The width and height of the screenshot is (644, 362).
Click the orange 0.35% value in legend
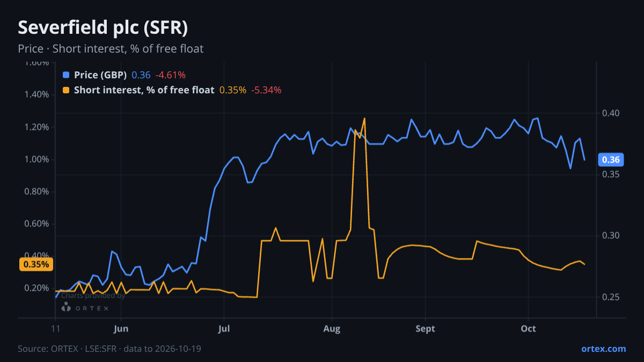pos(233,90)
